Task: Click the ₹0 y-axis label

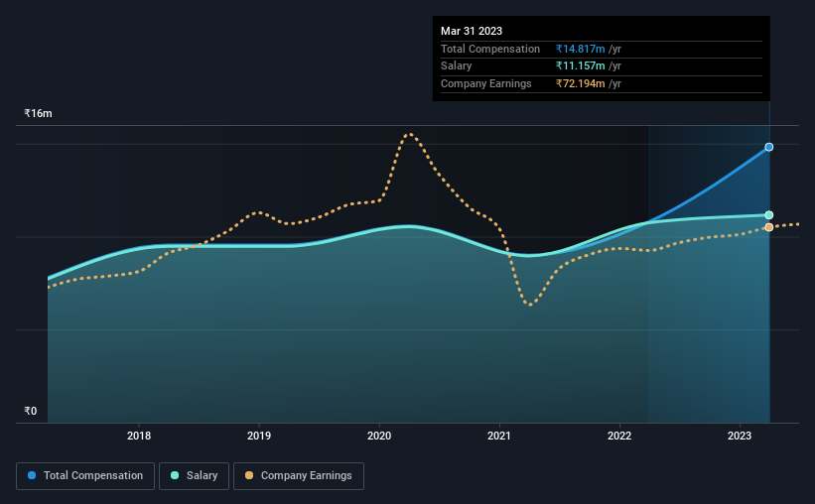Action: (x=31, y=411)
